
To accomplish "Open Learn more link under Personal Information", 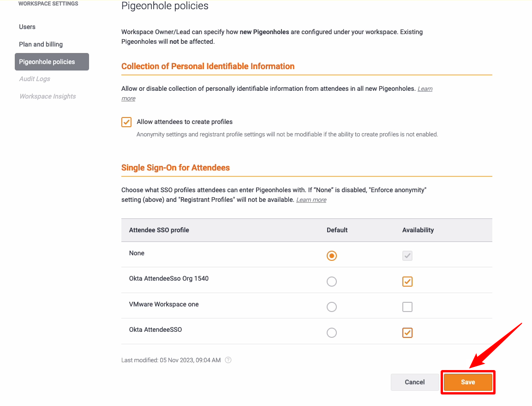I will pos(424,89).
